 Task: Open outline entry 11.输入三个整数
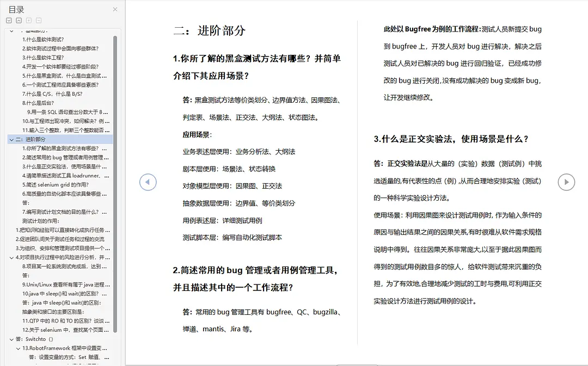coord(66,130)
